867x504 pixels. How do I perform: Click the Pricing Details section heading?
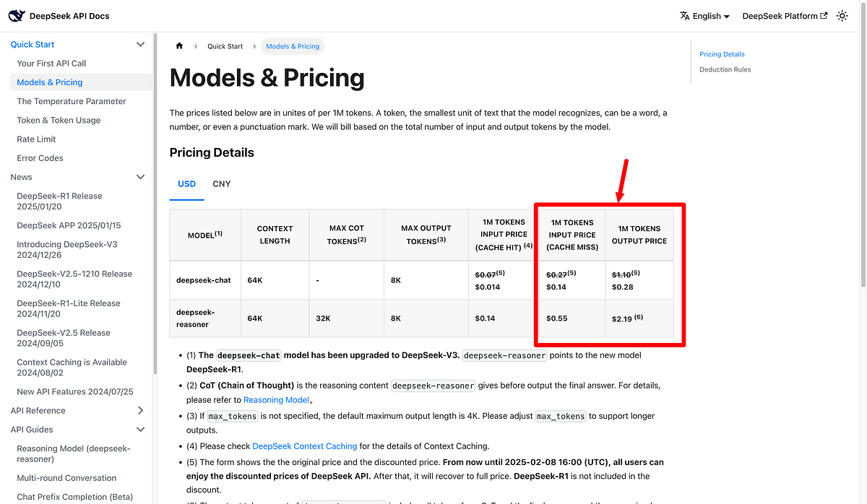[x=212, y=152]
